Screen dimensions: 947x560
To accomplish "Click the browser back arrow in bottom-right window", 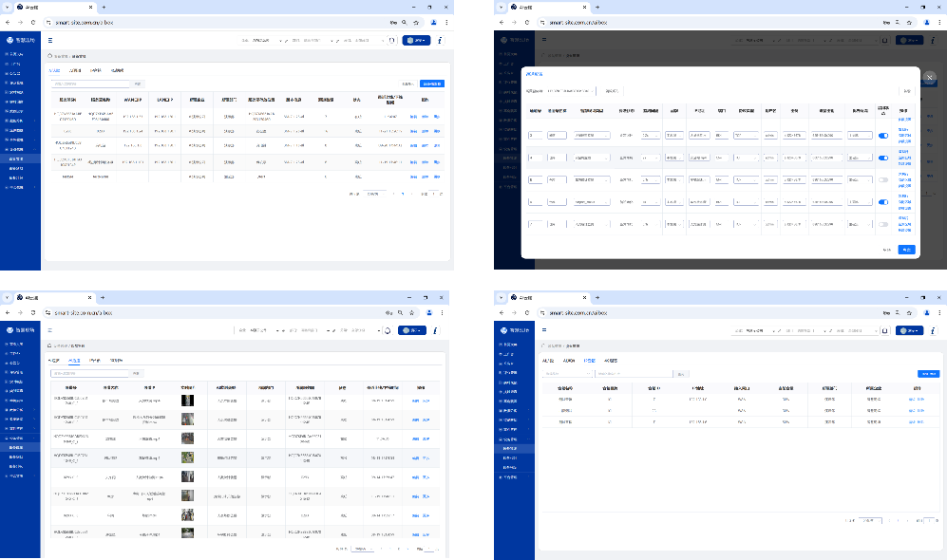I will (x=502, y=312).
